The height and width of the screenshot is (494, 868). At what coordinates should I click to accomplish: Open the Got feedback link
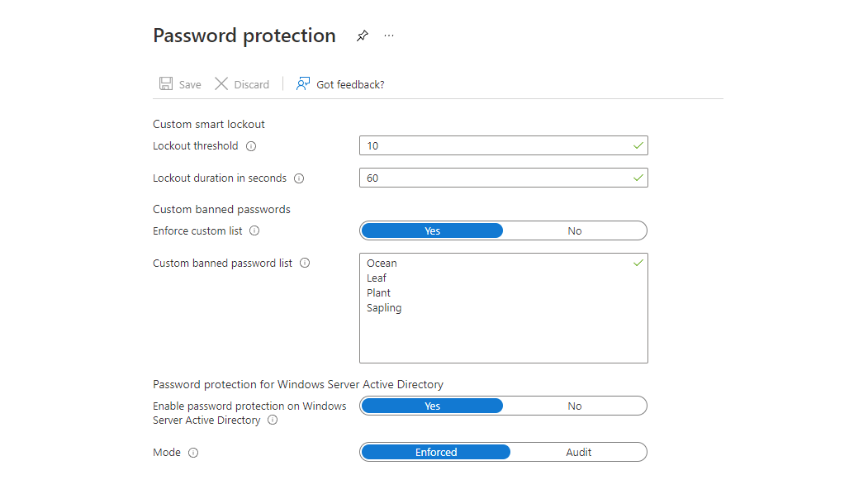[349, 83]
